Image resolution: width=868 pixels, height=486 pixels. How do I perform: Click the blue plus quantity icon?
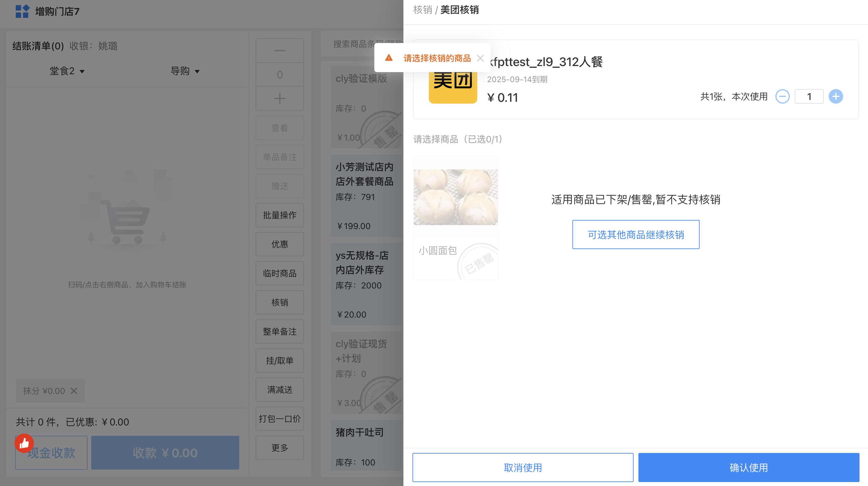pyautogui.click(x=836, y=96)
